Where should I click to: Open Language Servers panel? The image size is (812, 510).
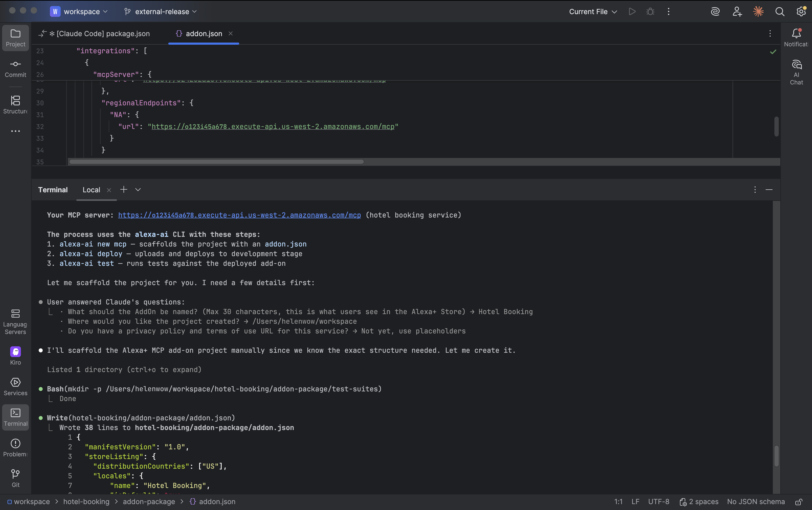tap(16, 322)
